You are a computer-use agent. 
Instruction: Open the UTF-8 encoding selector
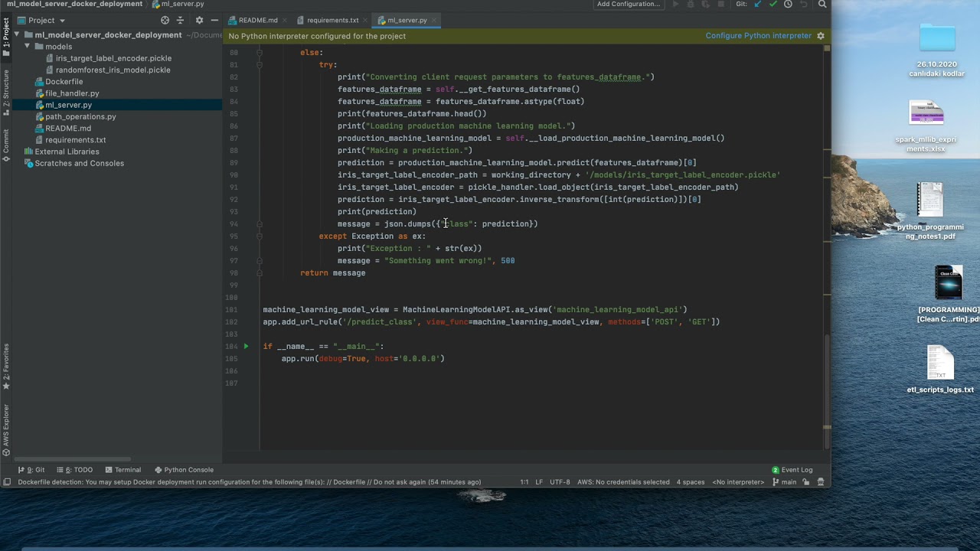pos(560,482)
